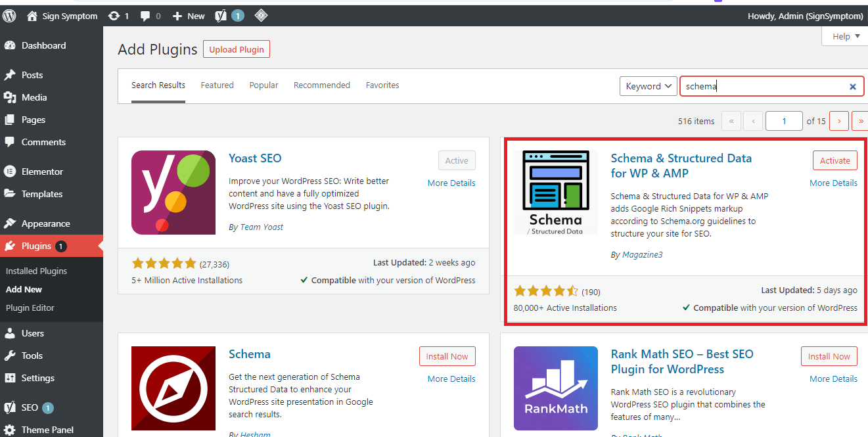868x437 pixels.
Task: Open the Howdy, Admin account menu
Action: [806, 16]
